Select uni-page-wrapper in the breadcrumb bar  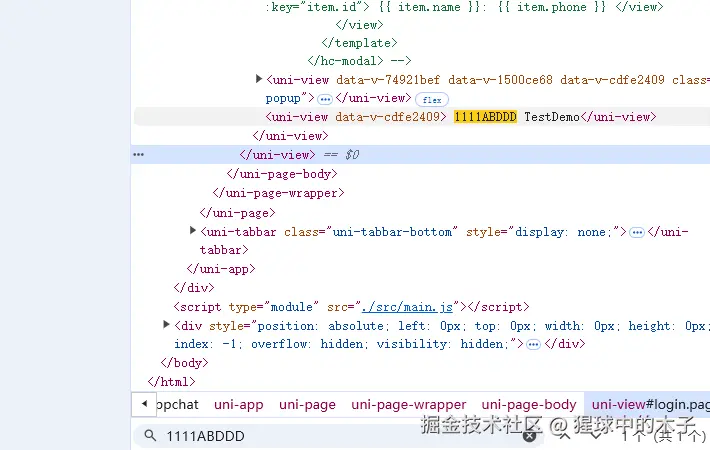[x=408, y=404]
